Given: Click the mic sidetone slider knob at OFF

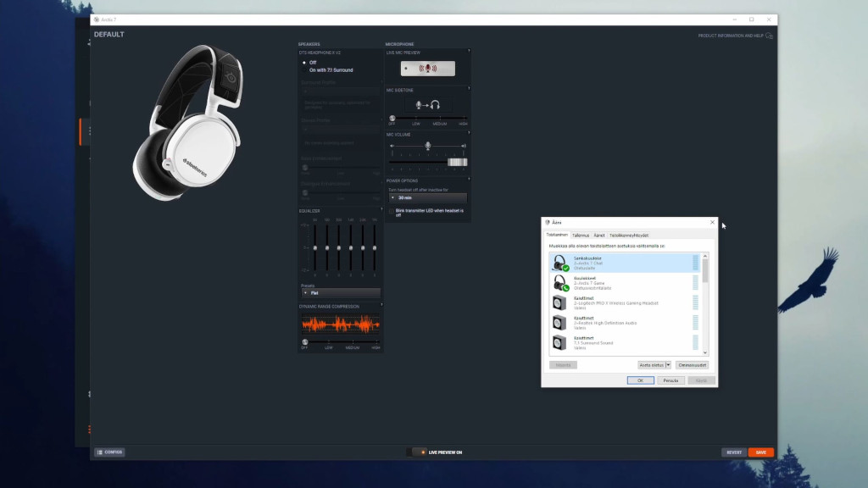Looking at the screenshot, I should [x=392, y=119].
